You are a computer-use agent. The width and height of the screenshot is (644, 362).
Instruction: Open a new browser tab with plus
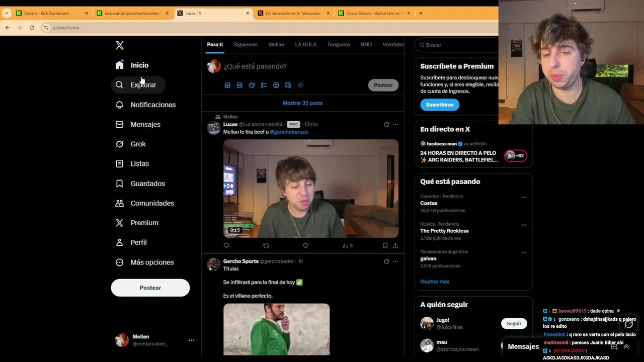pyautogui.click(x=421, y=13)
